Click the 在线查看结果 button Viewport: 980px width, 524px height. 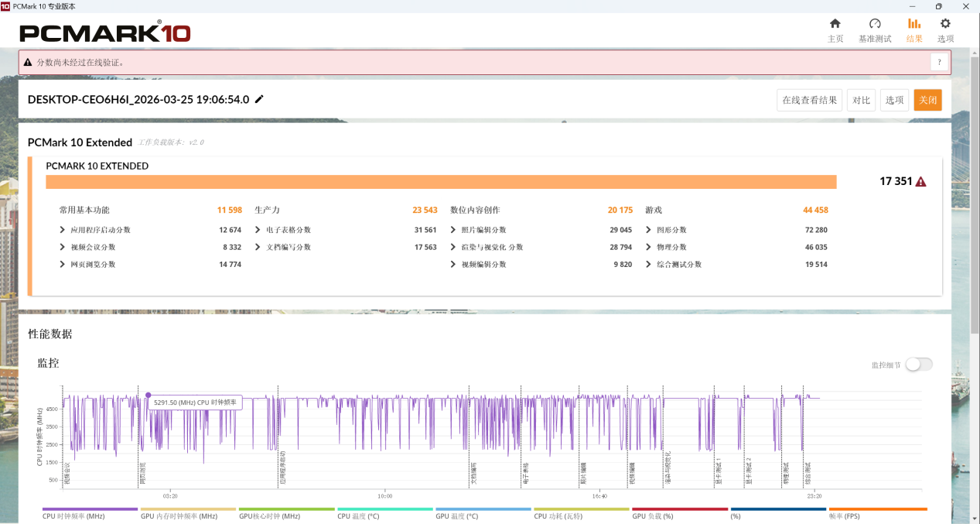(809, 100)
